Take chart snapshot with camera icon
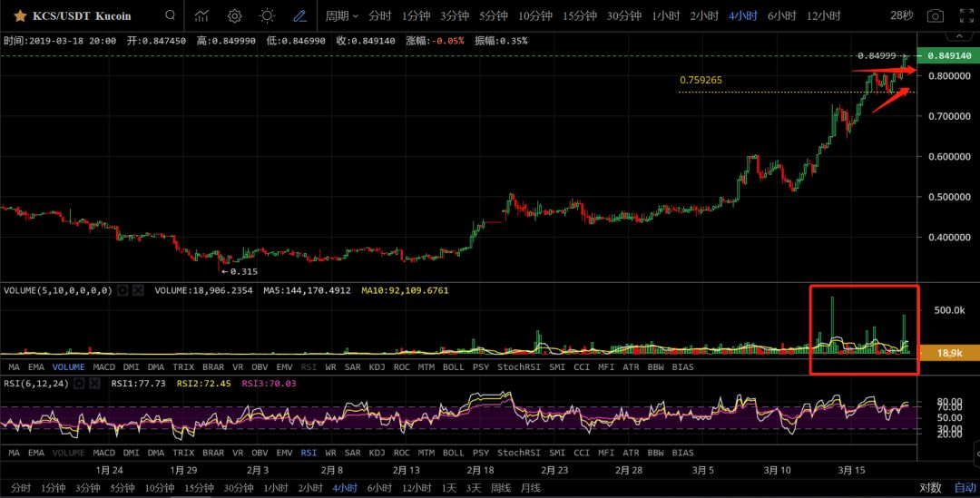 tap(935, 15)
